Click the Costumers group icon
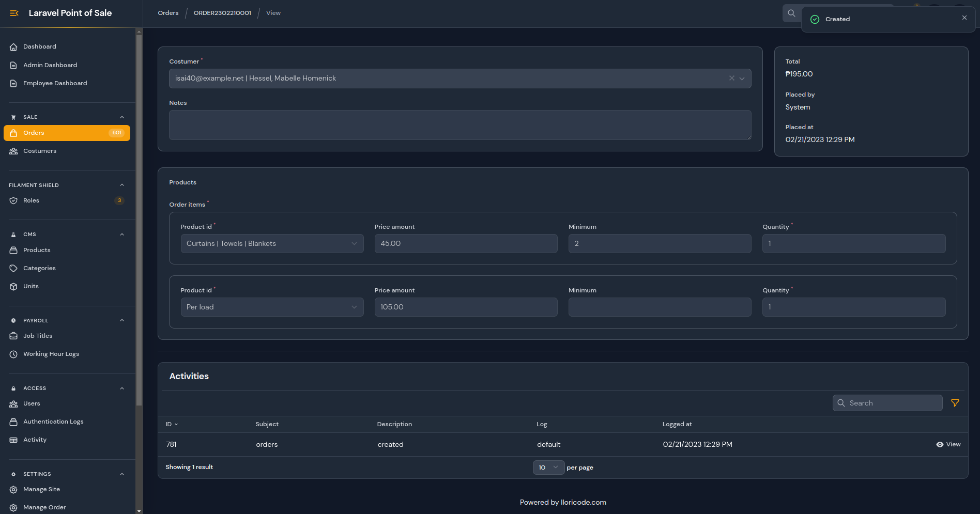The width and height of the screenshot is (980, 514). tap(13, 151)
